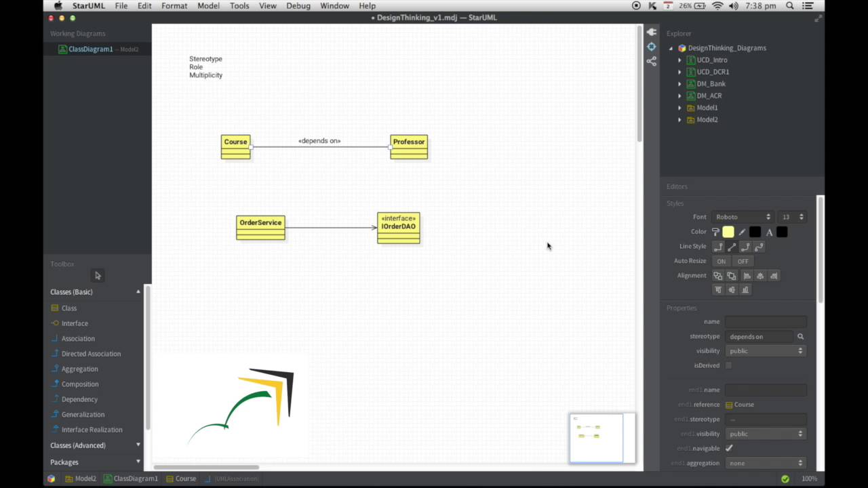
Task: Select oblique line style
Action: [732, 247]
